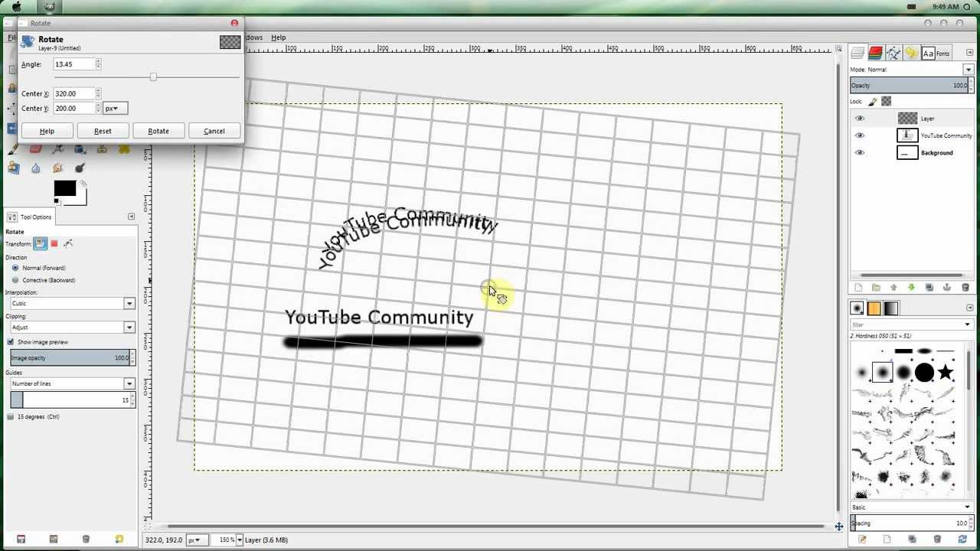Click the Center Y input field
Image resolution: width=980 pixels, height=551 pixels.
click(73, 108)
